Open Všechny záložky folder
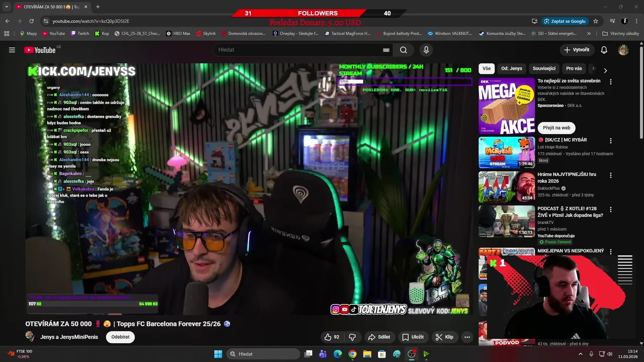Image resolution: width=644 pixels, height=362 pixels. click(x=620, y=34)
